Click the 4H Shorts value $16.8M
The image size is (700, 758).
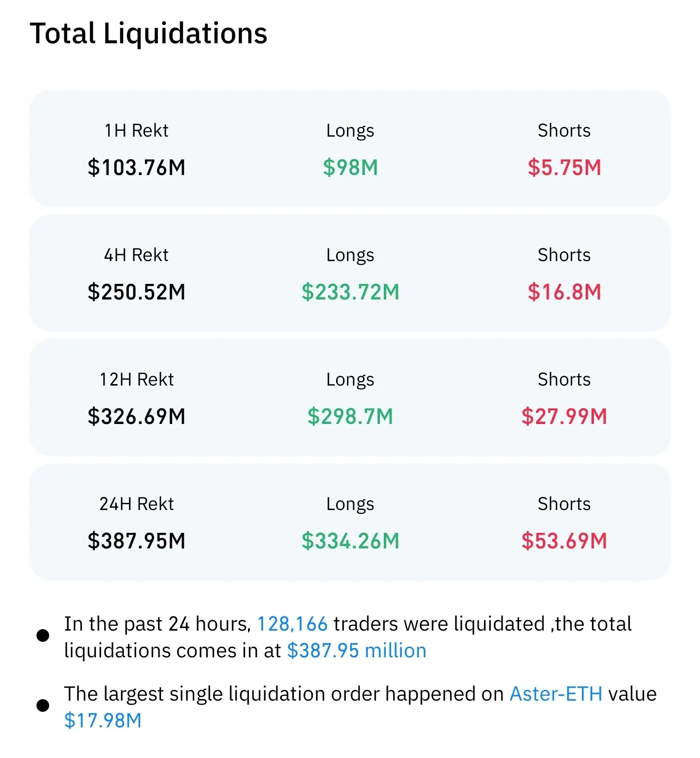click(564, 292)
